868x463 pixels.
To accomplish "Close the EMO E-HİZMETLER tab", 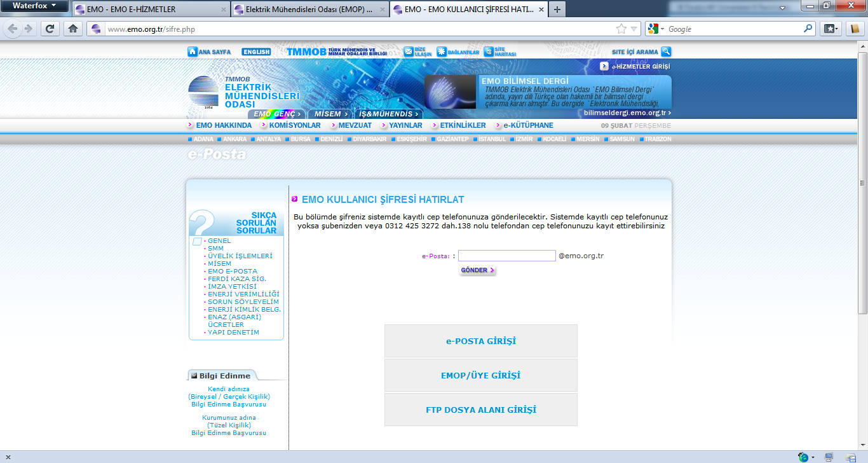I will (223, 10).
